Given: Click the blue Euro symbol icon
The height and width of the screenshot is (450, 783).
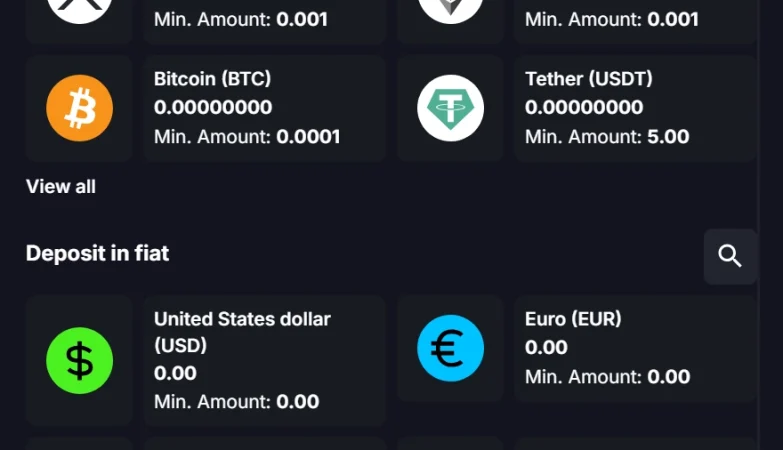Looking at the screenshot, I should click(450, 348).
